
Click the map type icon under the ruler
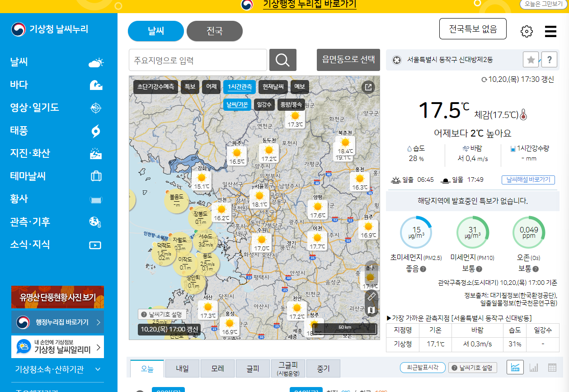tap(371, 310)
